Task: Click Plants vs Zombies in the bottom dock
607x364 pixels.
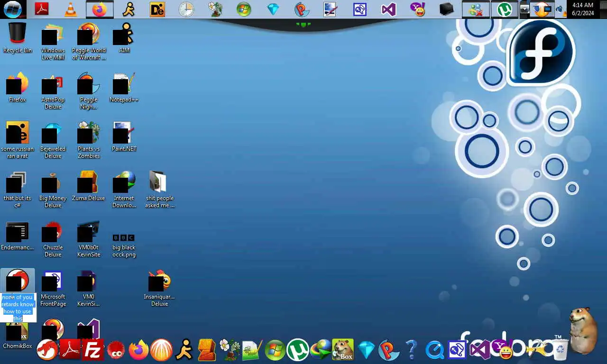Action: (x=230, y=351)
